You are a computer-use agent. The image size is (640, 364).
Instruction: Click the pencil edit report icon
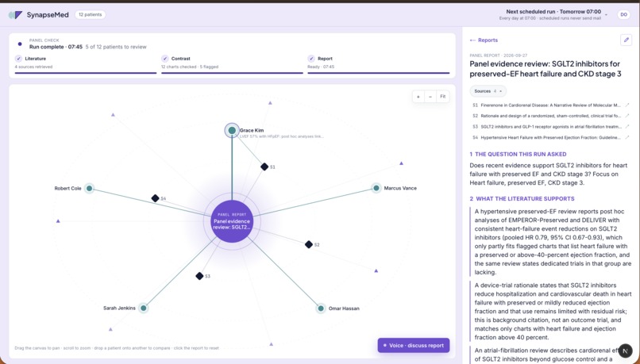click(x=626, y=40)
